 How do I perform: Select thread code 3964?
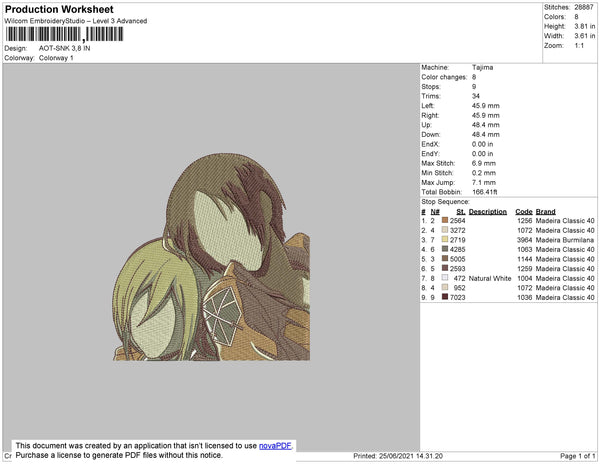[524, 240]
